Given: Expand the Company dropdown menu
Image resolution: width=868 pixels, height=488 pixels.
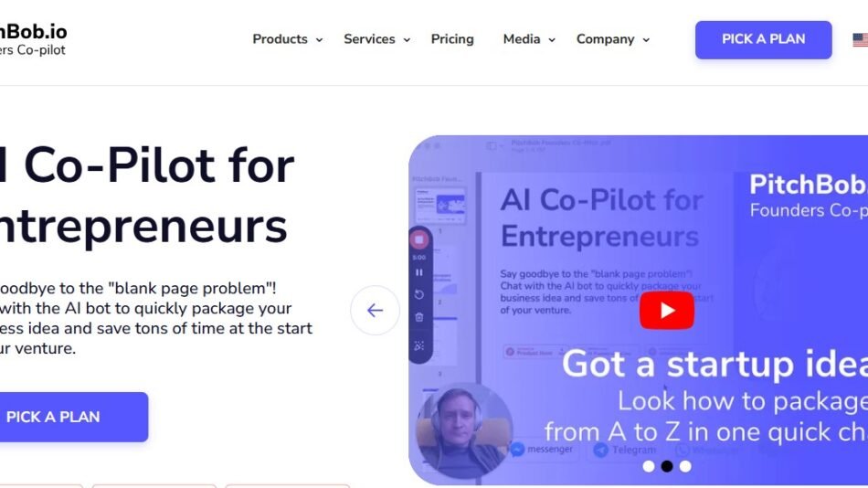Looking at the screenshot, I should click(x=612, y=39).
